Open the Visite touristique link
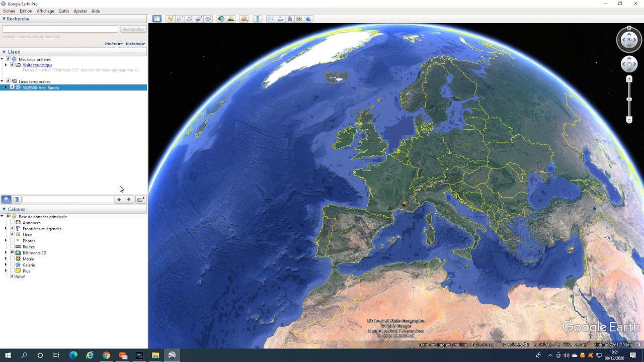The image size is (644, 362). (x=37, y=65)
